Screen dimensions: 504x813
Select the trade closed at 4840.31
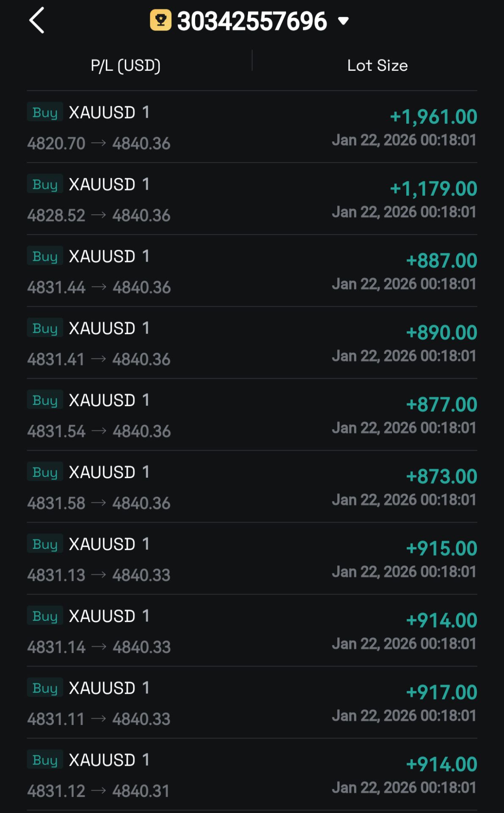click(x=141, y=791)
